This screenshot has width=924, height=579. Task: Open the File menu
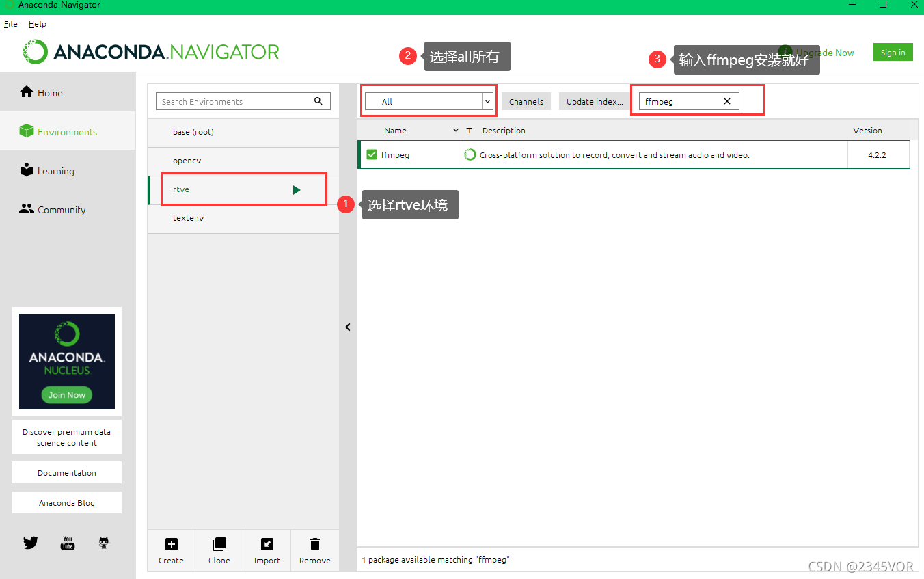pyautogui.click(x=11, y=24)
